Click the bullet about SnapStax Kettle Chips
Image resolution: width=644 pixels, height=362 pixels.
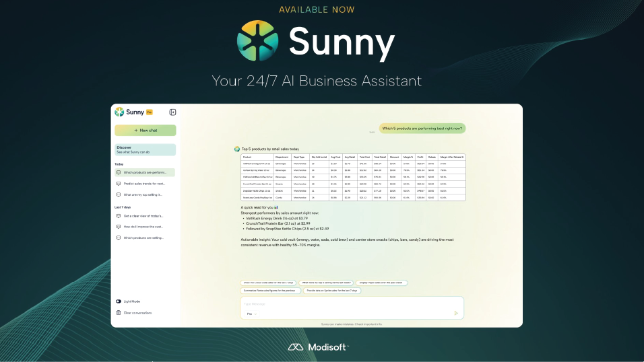[x=288, y=229]
